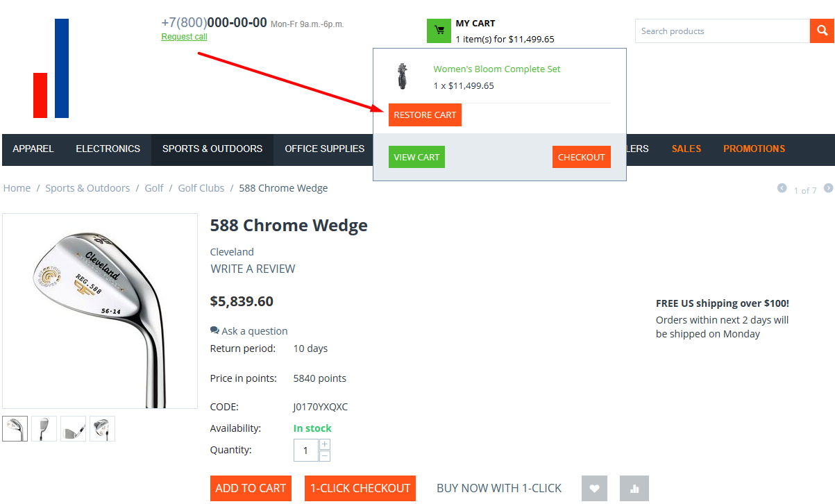Click the red and blue store logo

[51, 68]
